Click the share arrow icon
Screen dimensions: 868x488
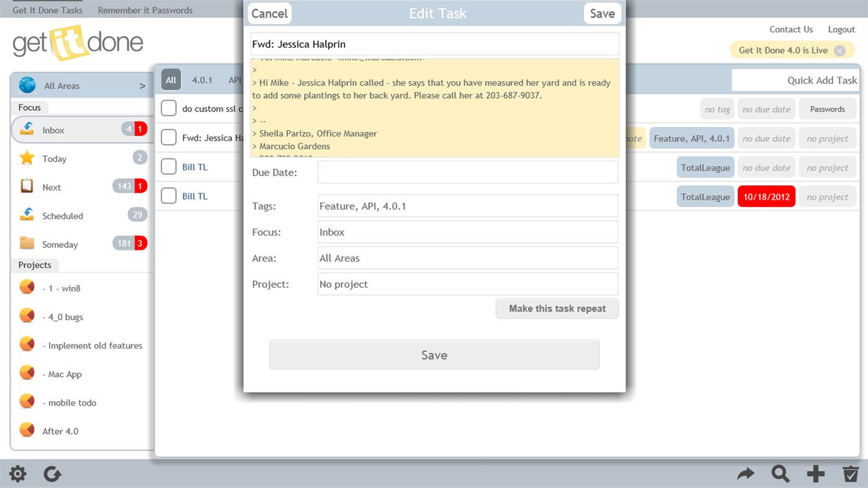pos(746,474)
